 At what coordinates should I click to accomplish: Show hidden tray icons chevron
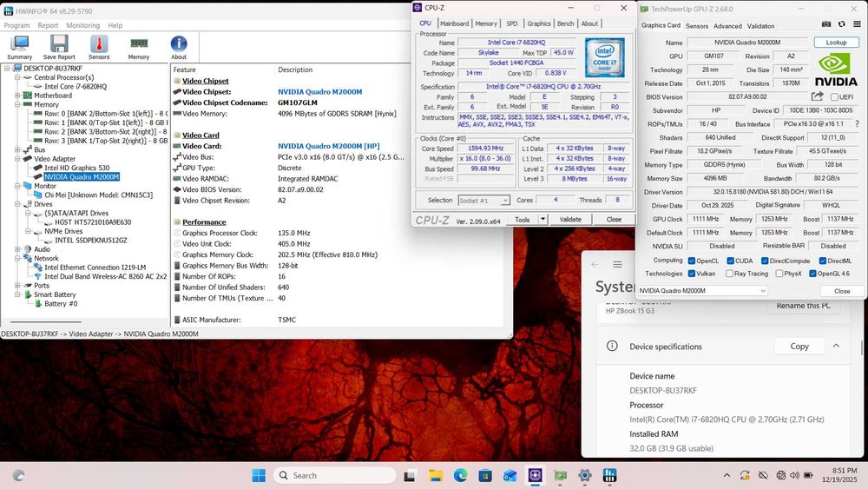click(x=727, y=475)
